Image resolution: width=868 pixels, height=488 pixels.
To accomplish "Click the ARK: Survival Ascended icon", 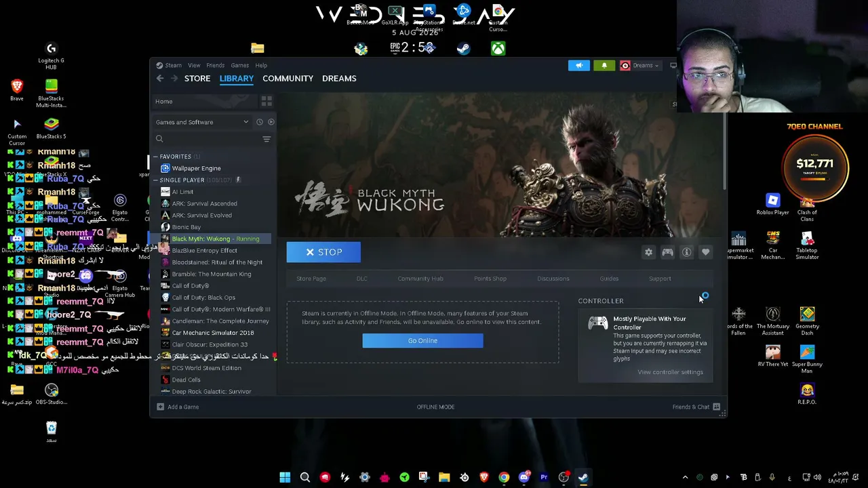I will 165,203.
